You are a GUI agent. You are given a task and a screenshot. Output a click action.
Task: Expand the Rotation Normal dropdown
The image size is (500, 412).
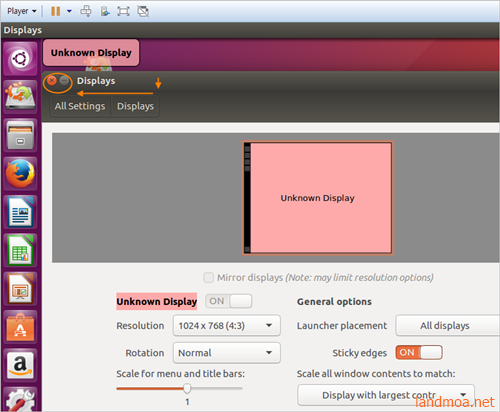[227, 353]
